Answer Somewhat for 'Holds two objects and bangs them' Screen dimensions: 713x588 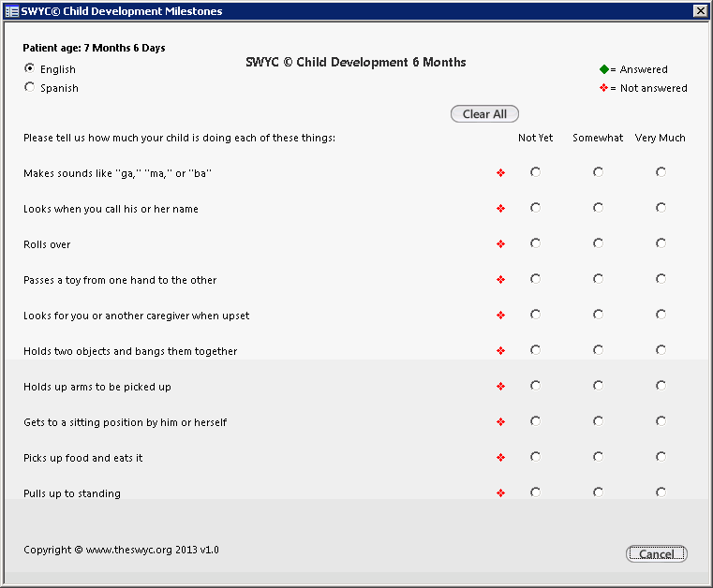click(598, 350)
